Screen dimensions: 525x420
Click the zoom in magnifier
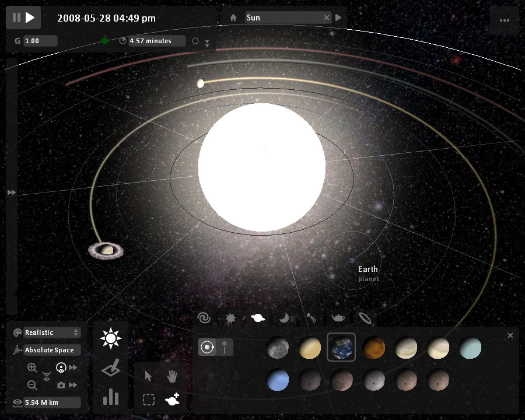pyautogui.click(x=31, y=367)
